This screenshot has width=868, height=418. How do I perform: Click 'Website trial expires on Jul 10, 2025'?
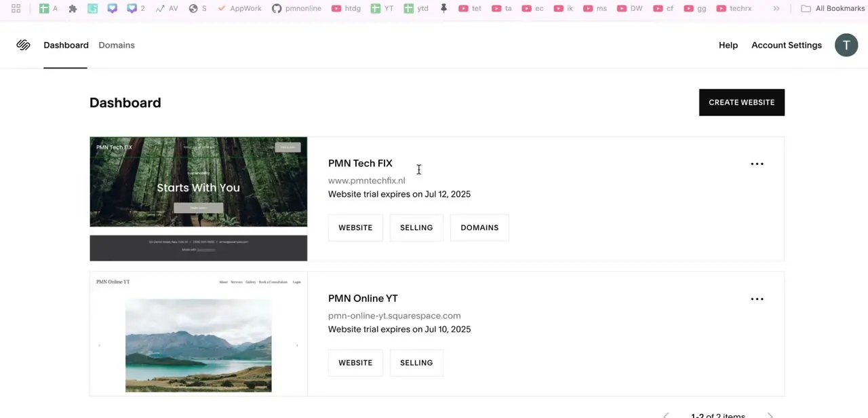point(399,329)
